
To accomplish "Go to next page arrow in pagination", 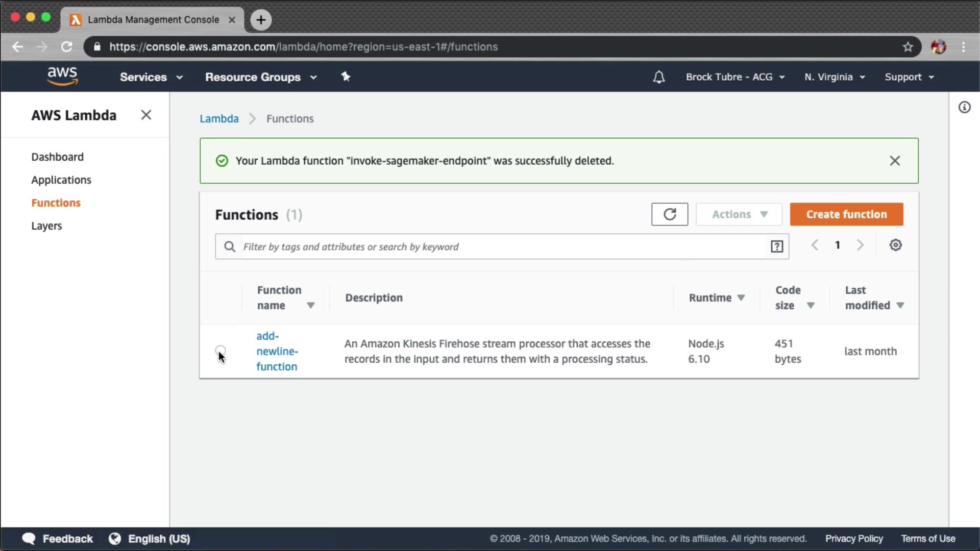I will click(x=860, y=245).
